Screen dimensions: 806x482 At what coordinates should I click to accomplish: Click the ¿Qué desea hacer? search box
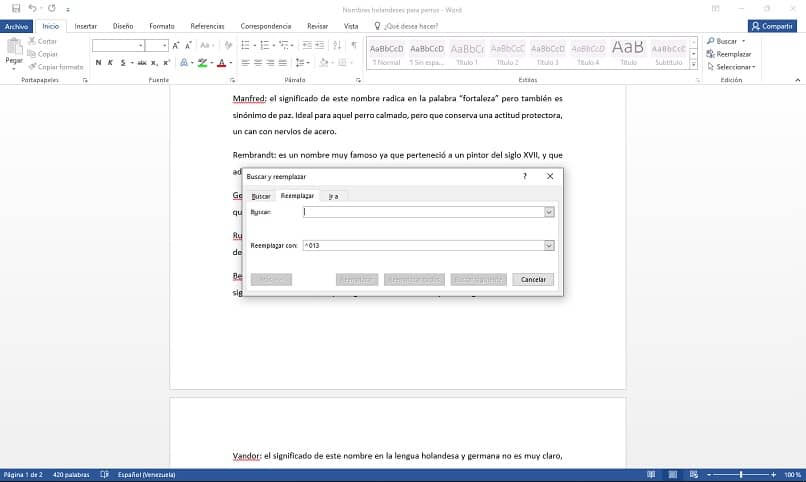pos(406,26)
